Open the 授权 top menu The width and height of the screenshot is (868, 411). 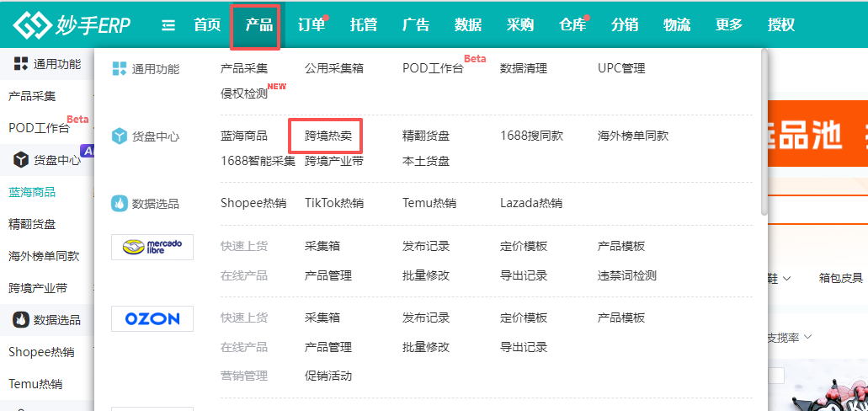(x=781, y=25)
